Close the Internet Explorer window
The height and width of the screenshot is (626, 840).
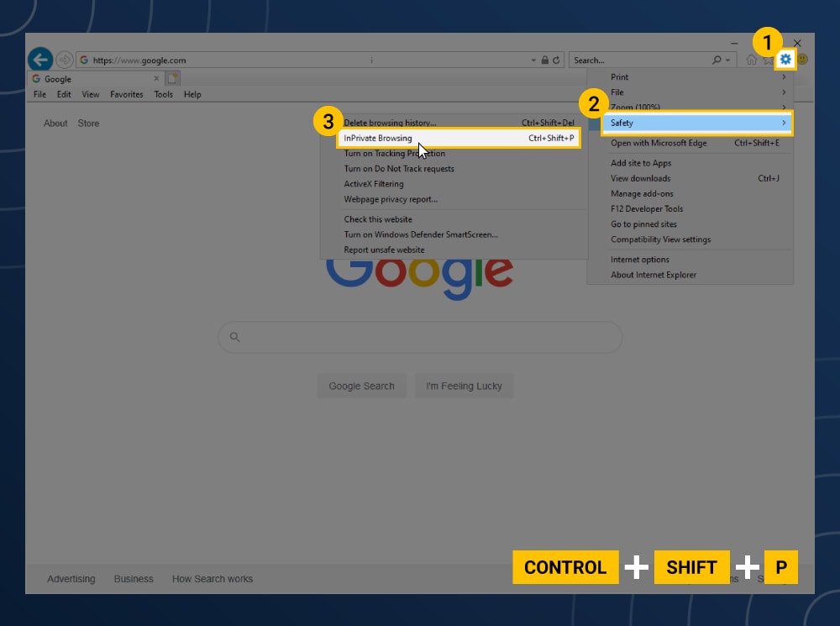(797, 43)
